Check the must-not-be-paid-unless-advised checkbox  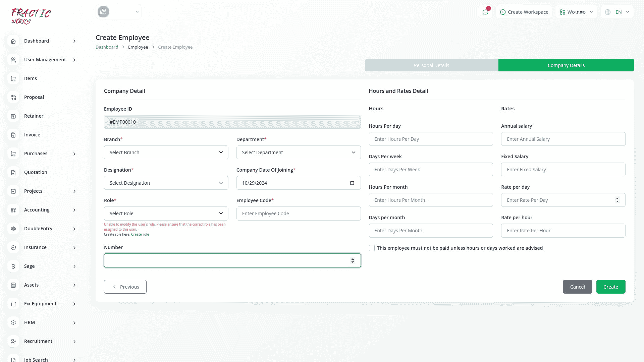point(372,248)
